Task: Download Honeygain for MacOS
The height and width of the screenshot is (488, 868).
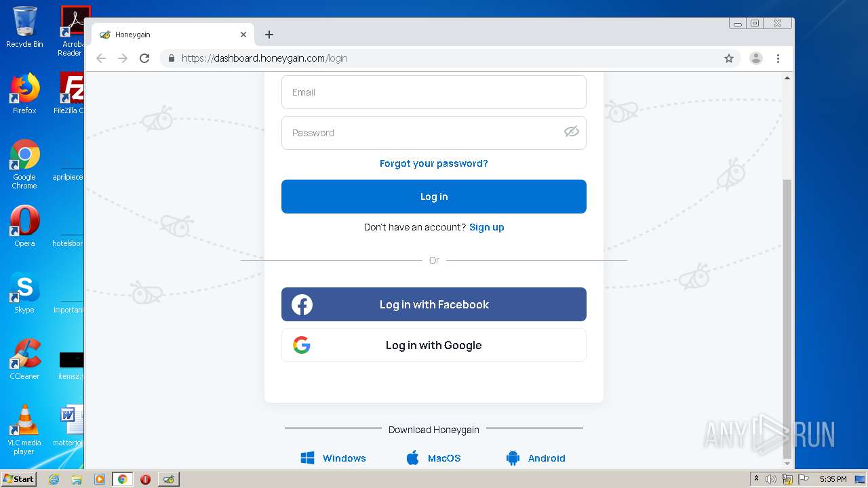Action: [x=433, y=458]
